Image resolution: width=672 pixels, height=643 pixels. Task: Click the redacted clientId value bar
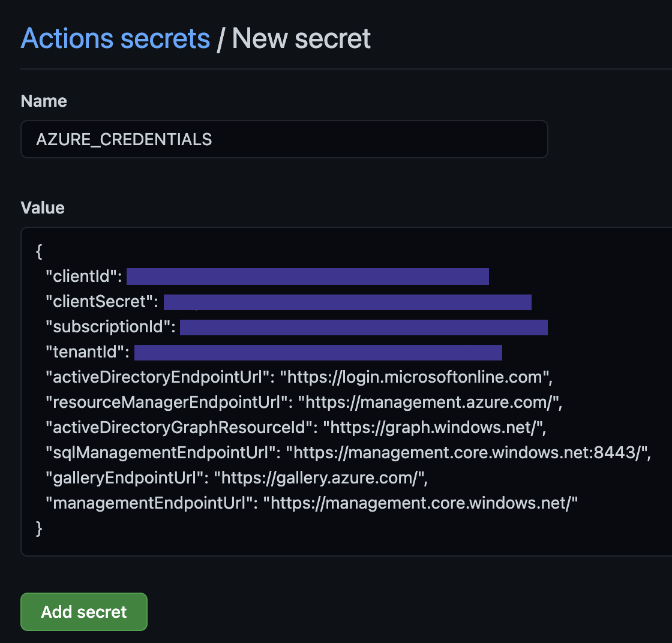click(307, 277)
